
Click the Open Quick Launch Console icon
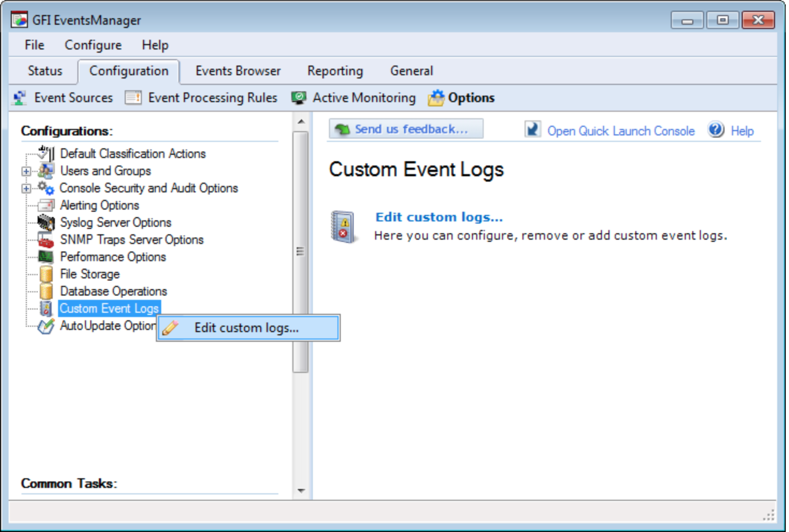point(532,130)
